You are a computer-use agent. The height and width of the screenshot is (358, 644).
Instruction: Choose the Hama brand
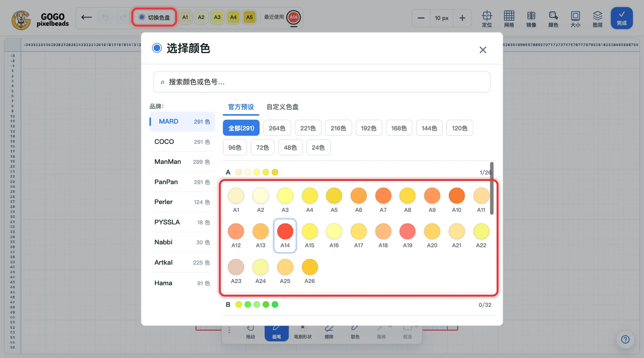pyautogui.click(x=182, y=283)
